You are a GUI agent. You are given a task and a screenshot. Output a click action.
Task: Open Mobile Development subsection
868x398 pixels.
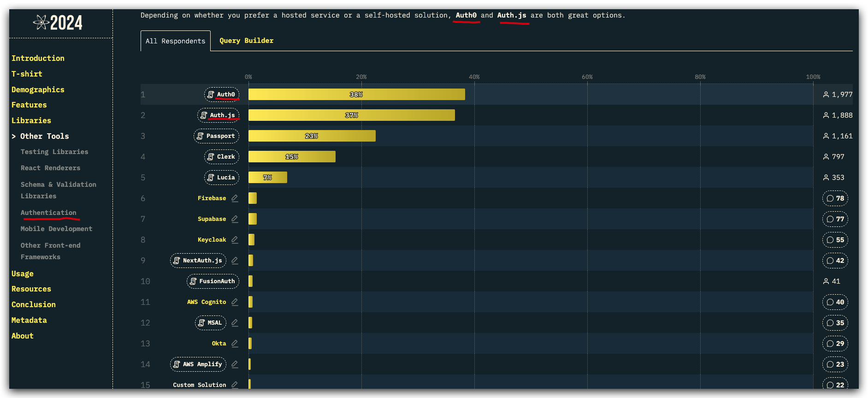pos(56,229)
